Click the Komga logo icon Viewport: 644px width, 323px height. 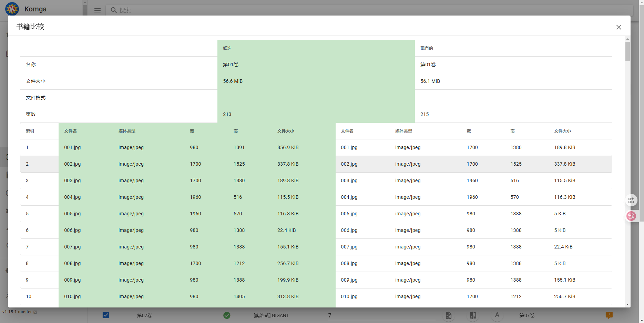(x=12, y=9)
